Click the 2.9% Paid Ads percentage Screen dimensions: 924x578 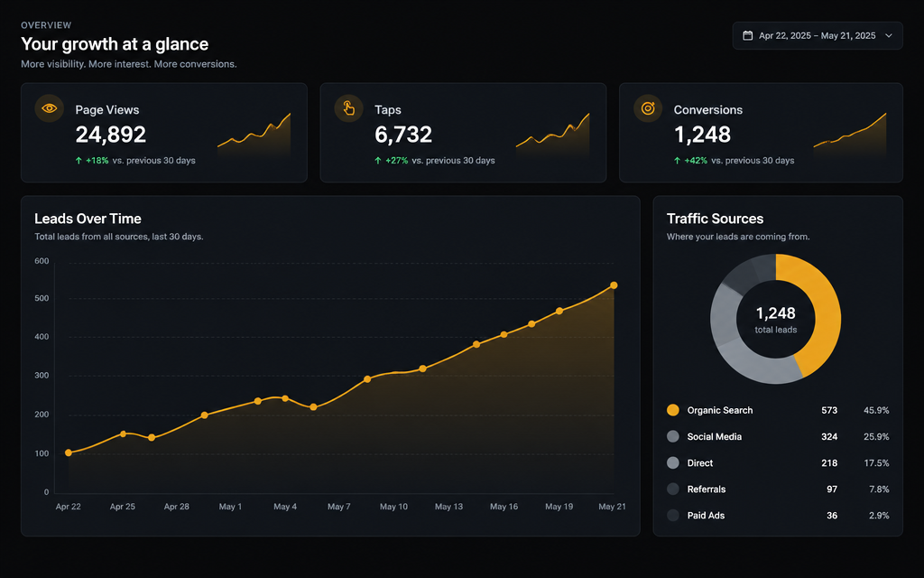coord(879,516)
